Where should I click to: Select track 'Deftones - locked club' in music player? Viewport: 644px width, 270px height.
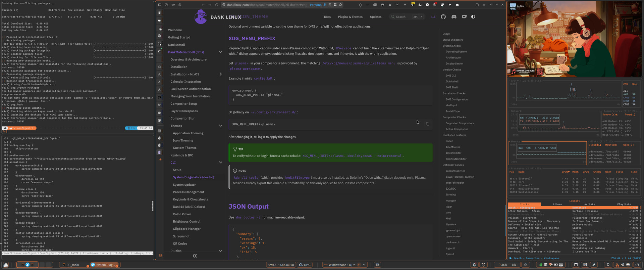tap(573, 224)
